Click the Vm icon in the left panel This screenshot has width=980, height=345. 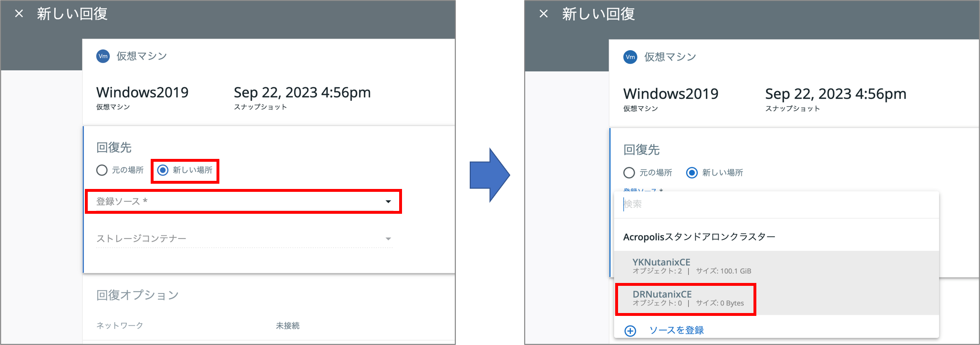tap(103, 56)
